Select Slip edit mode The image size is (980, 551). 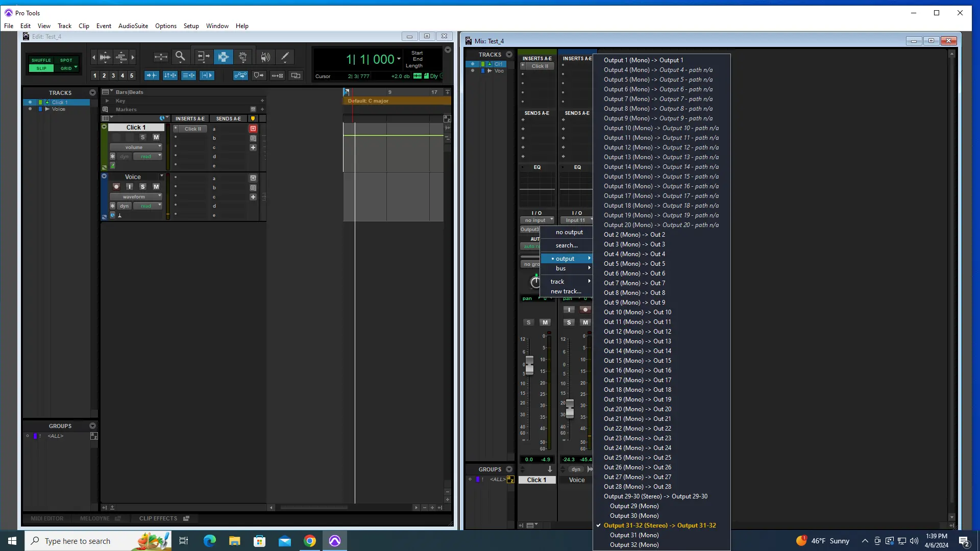(x=41, y=68)
